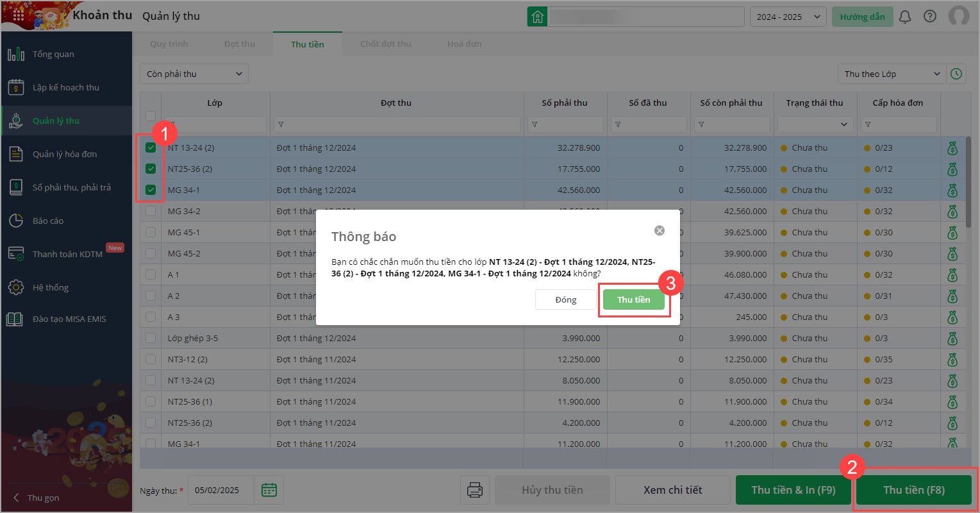Click the money bag icon on the MG 34-2 row
This screenshot has width=980, height=513.
pos(952,212)
